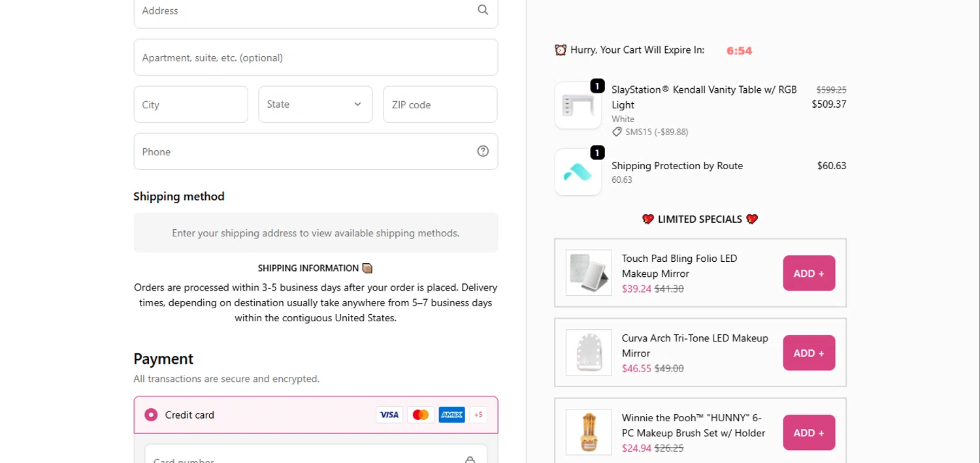The height and width of the screenshot is (463, 980).
Task: Click the SMS15 (-$89.88) discount text
Action: (657, 132)
